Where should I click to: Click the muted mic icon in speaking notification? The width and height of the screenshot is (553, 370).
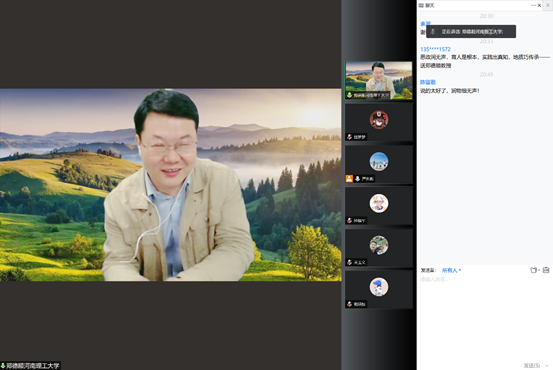433,32
